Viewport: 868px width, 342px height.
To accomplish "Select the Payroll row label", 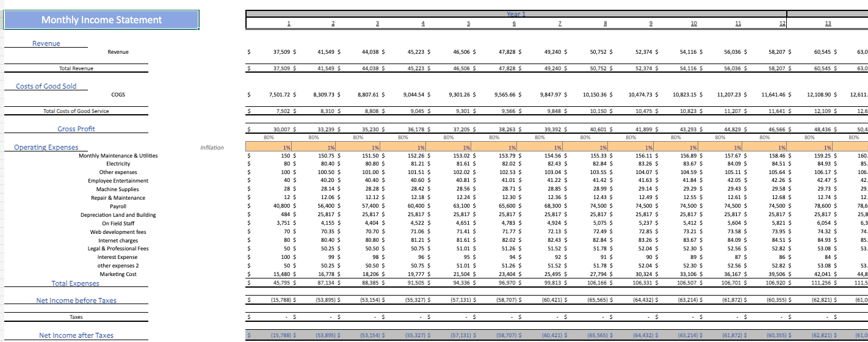I will [118, 206].
